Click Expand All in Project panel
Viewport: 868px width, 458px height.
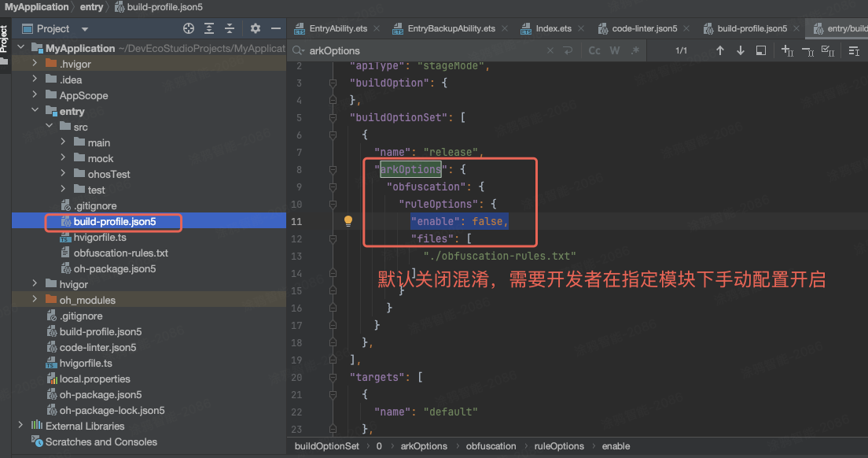point(209,29)
